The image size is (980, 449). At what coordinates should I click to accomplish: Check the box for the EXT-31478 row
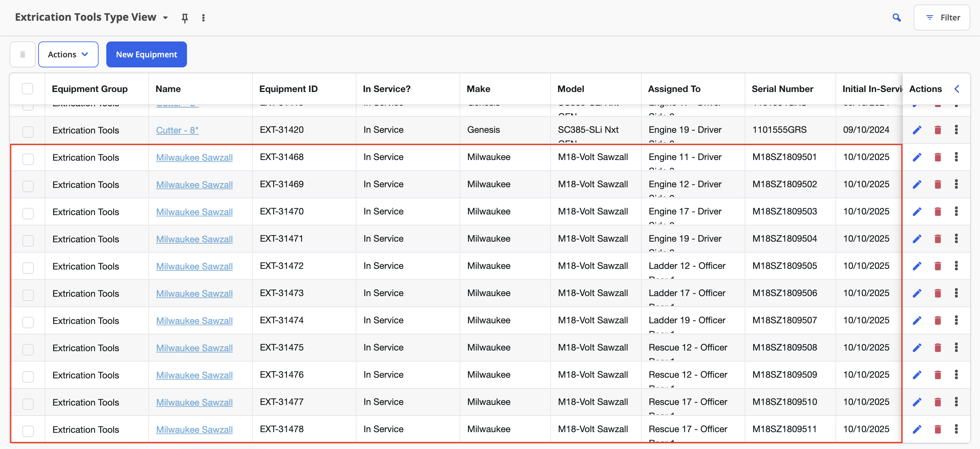click(x=28, y=431)
